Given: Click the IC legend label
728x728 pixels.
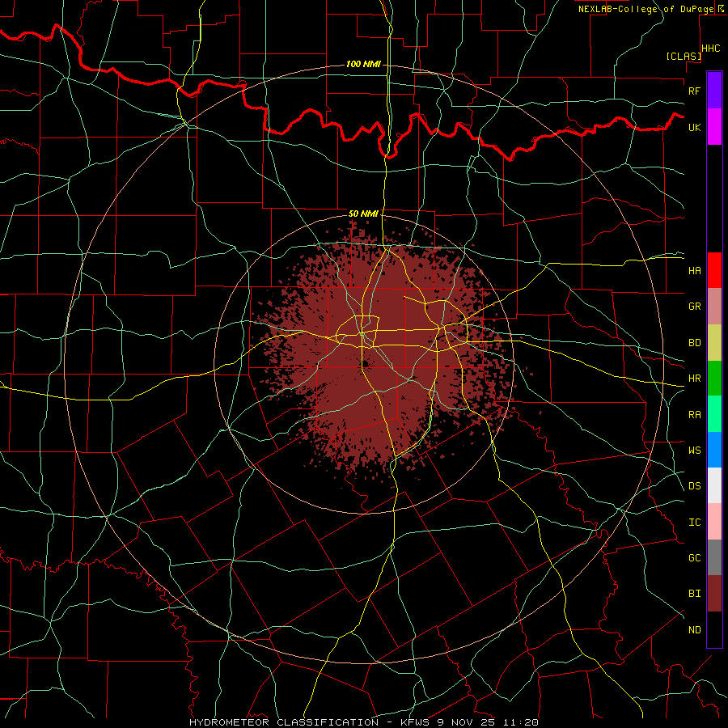Looking at the screenshot, I should tap(695, 523).
